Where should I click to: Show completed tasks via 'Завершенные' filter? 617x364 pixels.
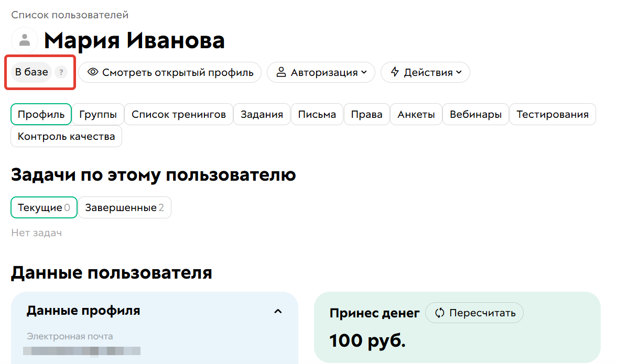click(124, 207)
